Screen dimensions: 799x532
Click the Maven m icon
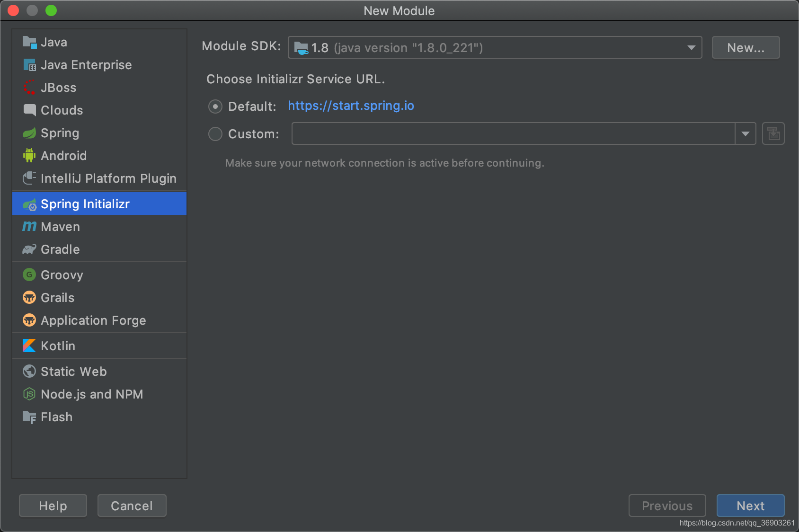[x=29, y=227]
